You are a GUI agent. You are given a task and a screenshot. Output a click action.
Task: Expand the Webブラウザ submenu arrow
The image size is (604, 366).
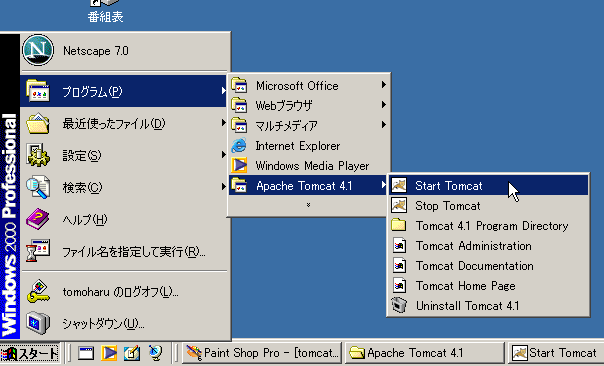tap(384, 105)
